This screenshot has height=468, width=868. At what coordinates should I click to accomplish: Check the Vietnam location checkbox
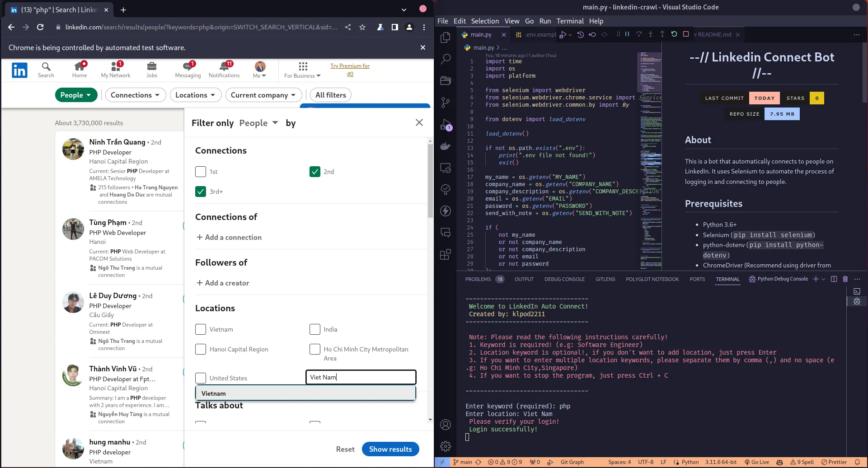[201, 329]
